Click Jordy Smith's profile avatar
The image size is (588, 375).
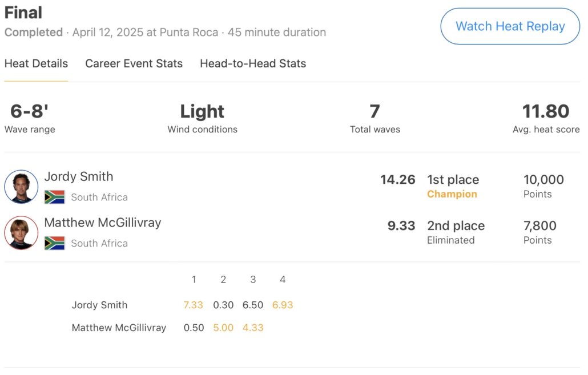click(21, 187)
